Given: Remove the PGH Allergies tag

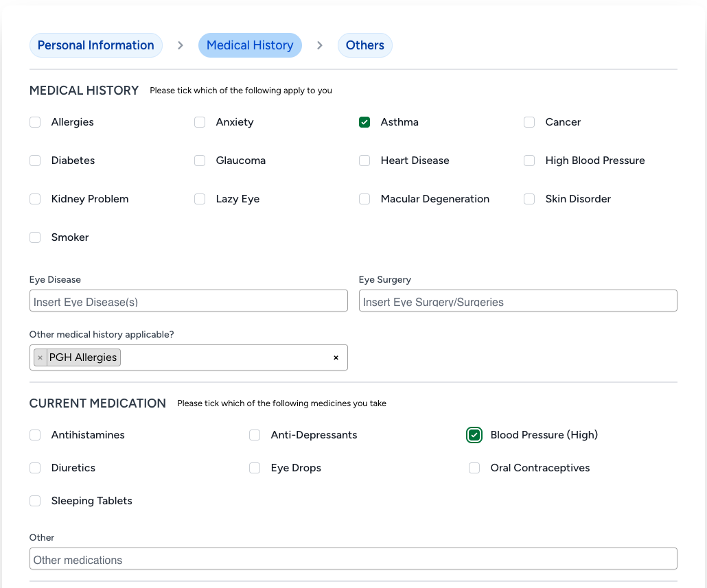Looking at the screenshot, I should (40, 357).
